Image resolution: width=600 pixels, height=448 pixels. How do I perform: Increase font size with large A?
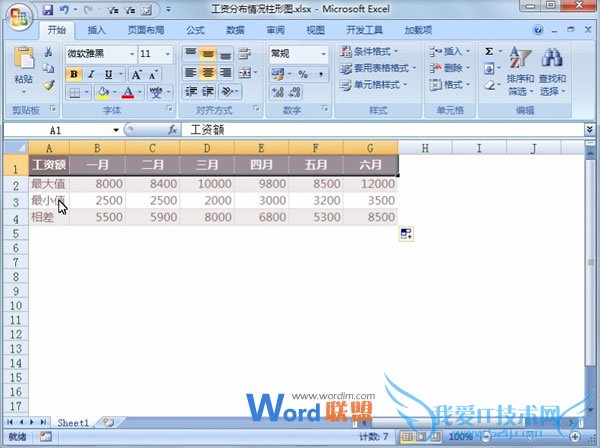tap(137, 75)
